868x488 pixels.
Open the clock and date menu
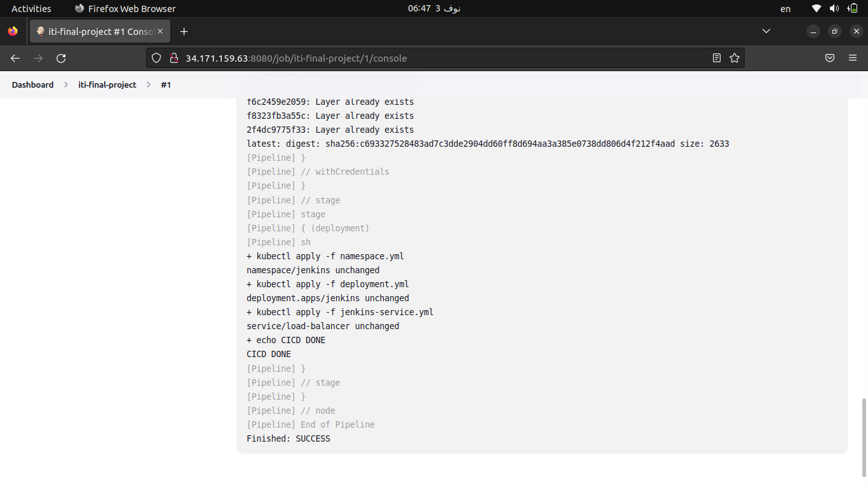pyautogui.click(x=434, y=8)
